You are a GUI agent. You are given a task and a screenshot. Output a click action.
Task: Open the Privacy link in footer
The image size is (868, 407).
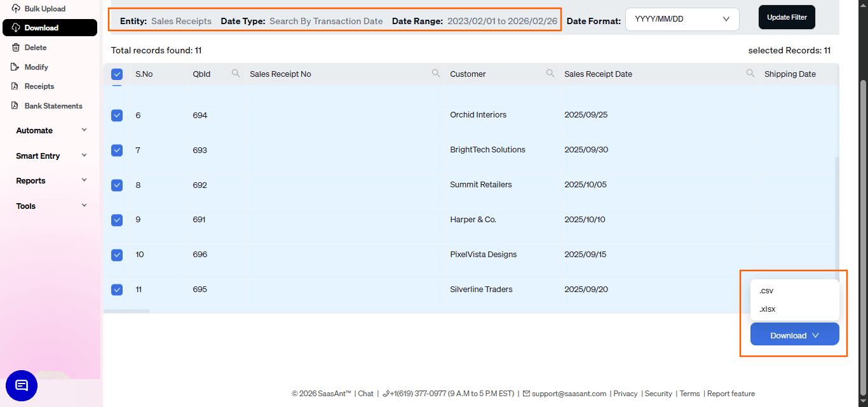625,394
